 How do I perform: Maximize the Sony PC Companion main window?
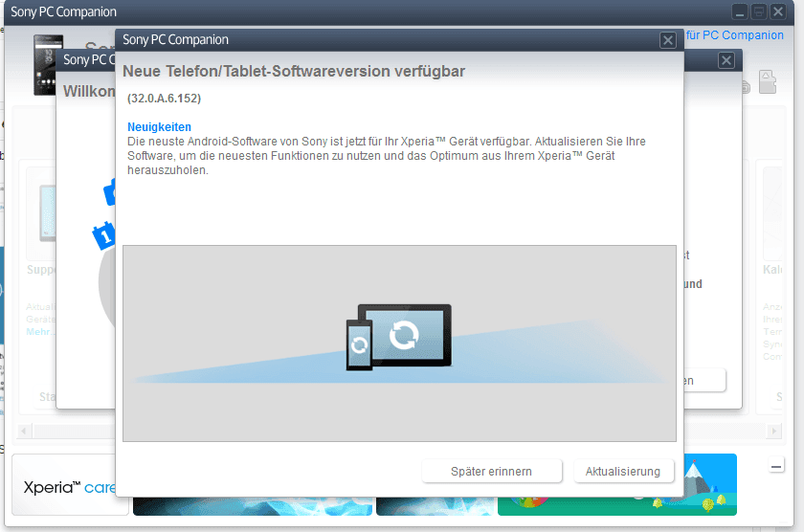759,11
